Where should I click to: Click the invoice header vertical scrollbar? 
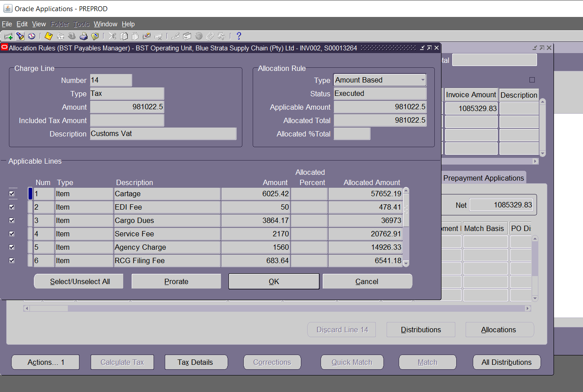542,128
